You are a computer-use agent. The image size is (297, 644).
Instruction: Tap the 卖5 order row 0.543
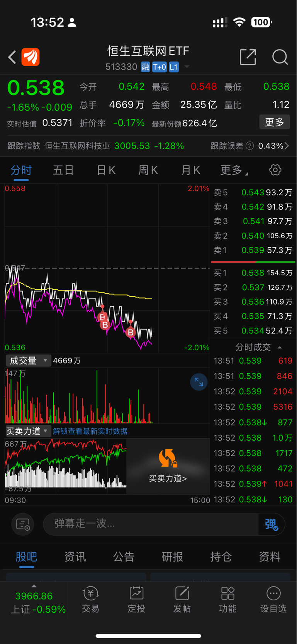pyautogui.click(x=253, y=192)
